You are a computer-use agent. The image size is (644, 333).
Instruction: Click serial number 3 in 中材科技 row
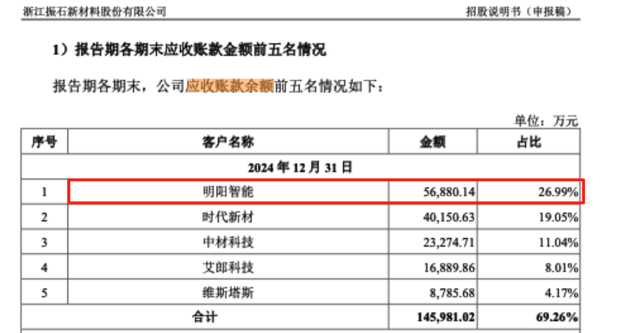coord(44,242)
